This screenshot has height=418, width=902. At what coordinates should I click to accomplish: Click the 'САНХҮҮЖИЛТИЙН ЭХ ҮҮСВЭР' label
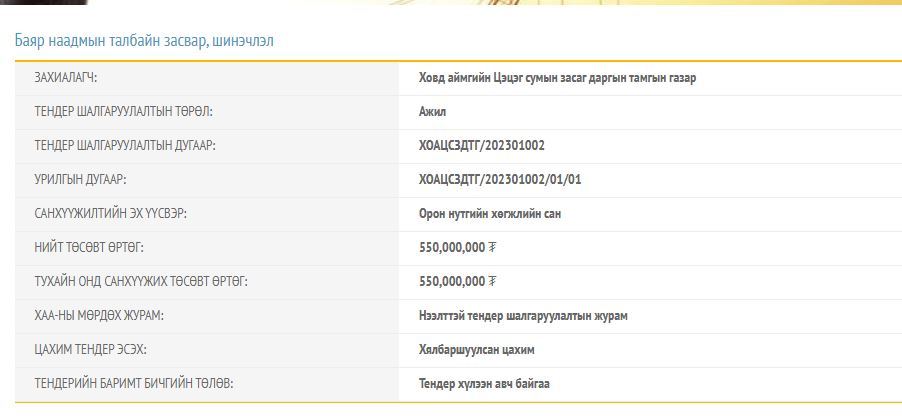click(110, 214)
